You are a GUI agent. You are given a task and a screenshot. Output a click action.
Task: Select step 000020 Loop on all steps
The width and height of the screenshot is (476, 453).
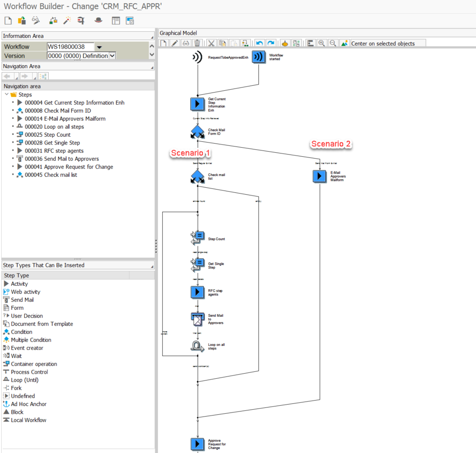click(54, 127)
